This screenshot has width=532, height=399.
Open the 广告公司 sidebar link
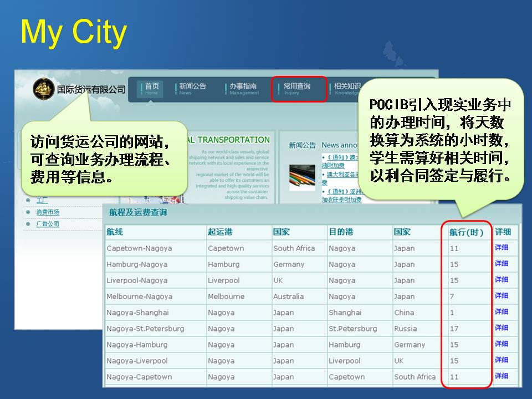[x=48, y=224]
